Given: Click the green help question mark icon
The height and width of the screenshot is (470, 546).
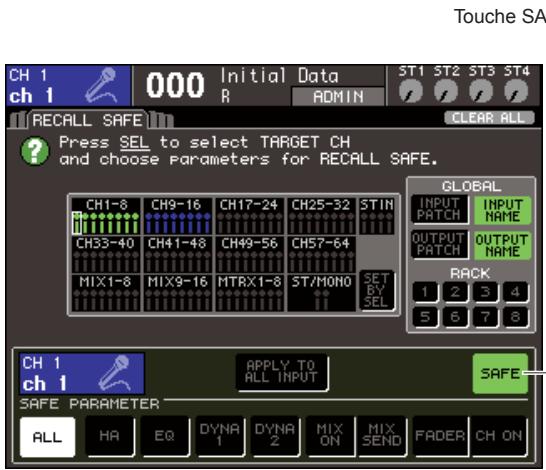Looking at the screenshot, I should 35,151.
